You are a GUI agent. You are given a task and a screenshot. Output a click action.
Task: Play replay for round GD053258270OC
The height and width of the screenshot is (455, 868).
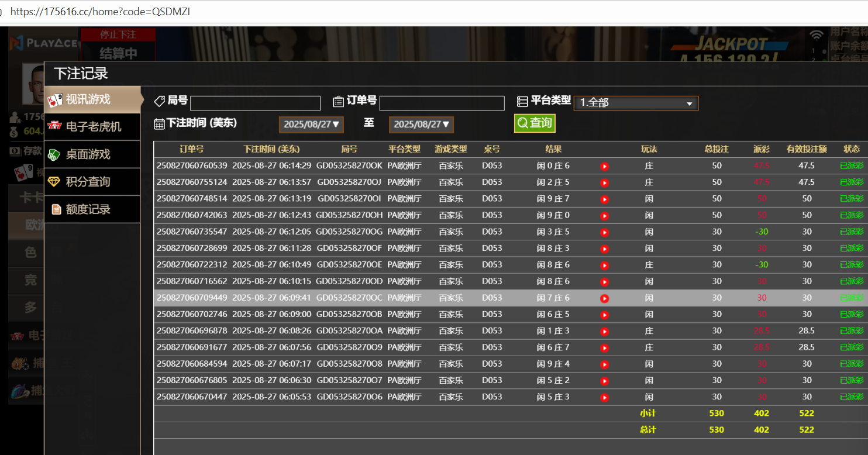click(605, 298)
